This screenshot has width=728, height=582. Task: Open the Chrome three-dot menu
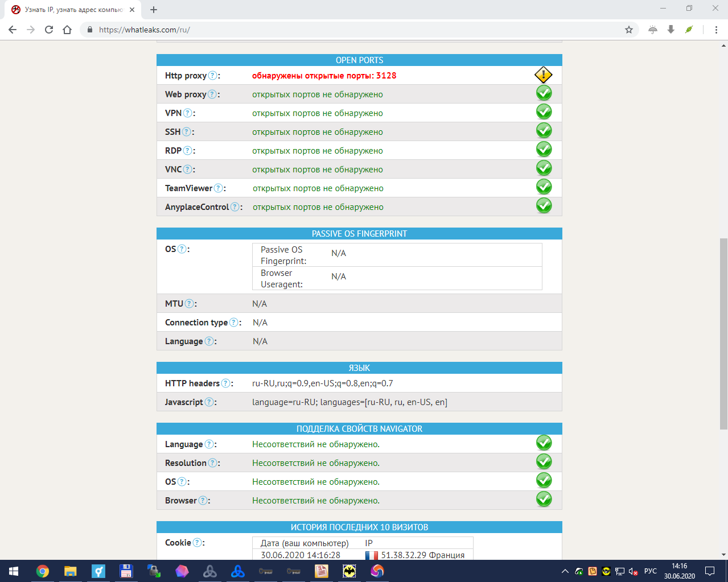pos(716,30)
